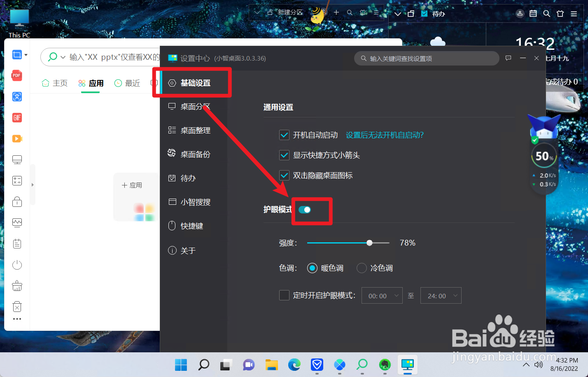Add item with plus in 新建分区 panel

336,12
